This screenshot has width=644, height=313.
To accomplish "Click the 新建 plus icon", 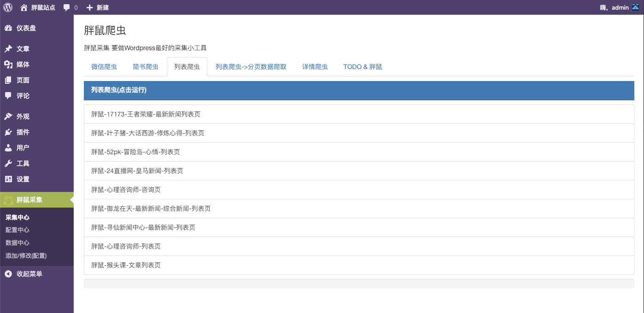I will [89, 7].
